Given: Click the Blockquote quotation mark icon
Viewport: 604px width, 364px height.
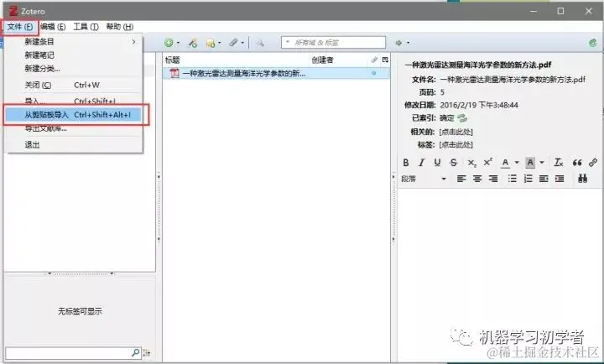Looking at the screenshot, I should [576, 163].
